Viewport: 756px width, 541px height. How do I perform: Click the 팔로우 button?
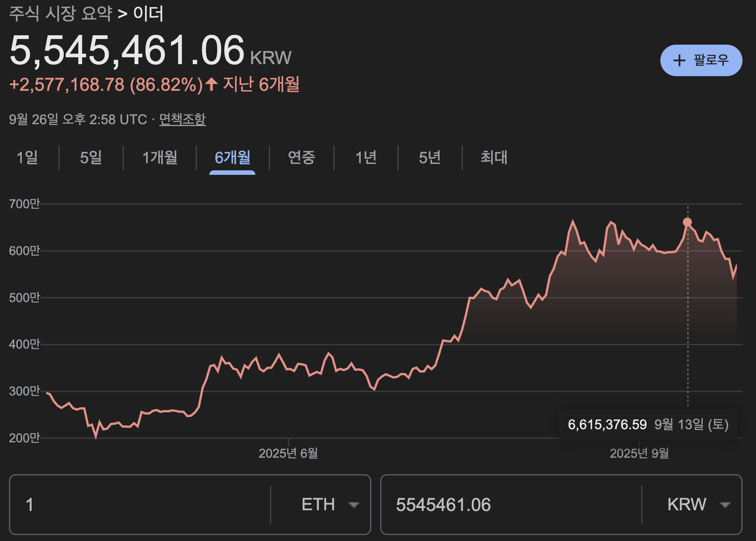701,60
